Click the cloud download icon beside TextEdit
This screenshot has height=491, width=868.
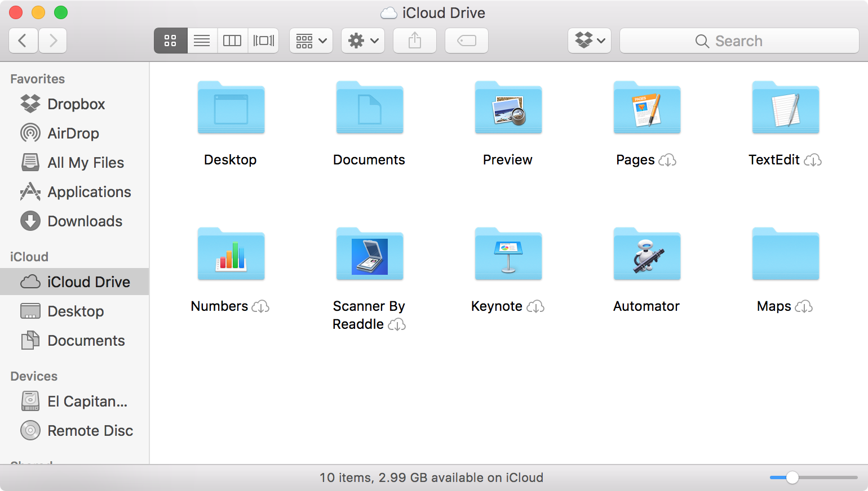(813, 160)
